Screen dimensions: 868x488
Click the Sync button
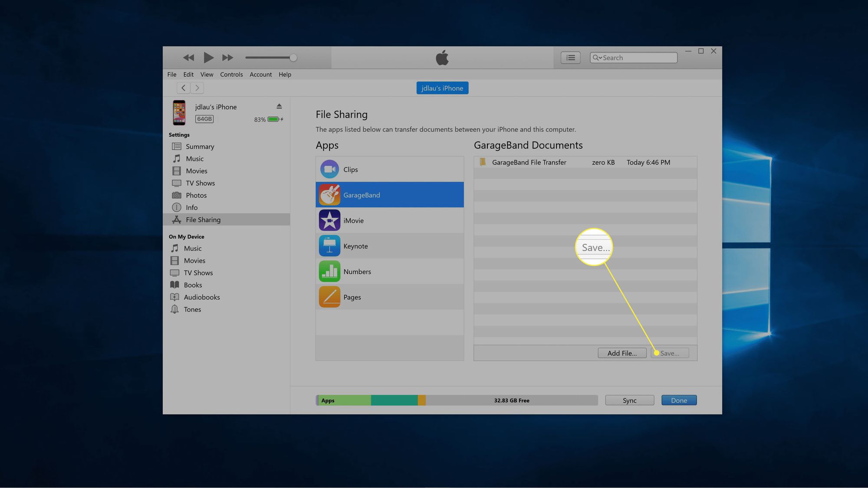point(630,400)
